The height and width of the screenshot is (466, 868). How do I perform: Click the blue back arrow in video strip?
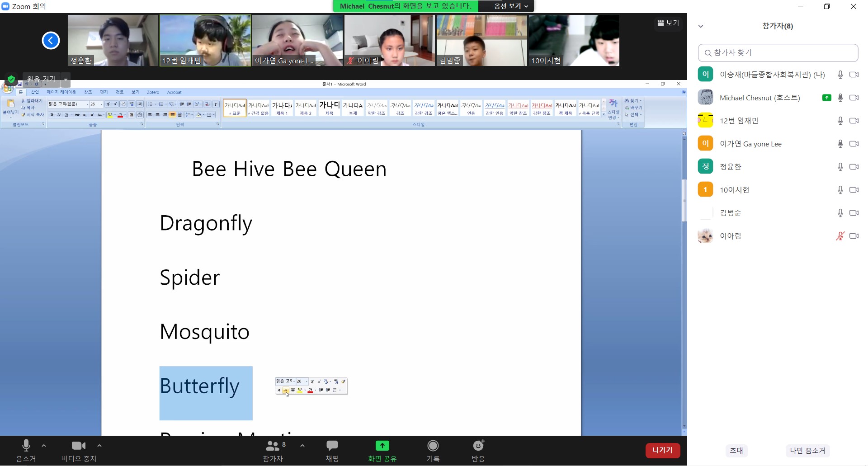point(51,41)
